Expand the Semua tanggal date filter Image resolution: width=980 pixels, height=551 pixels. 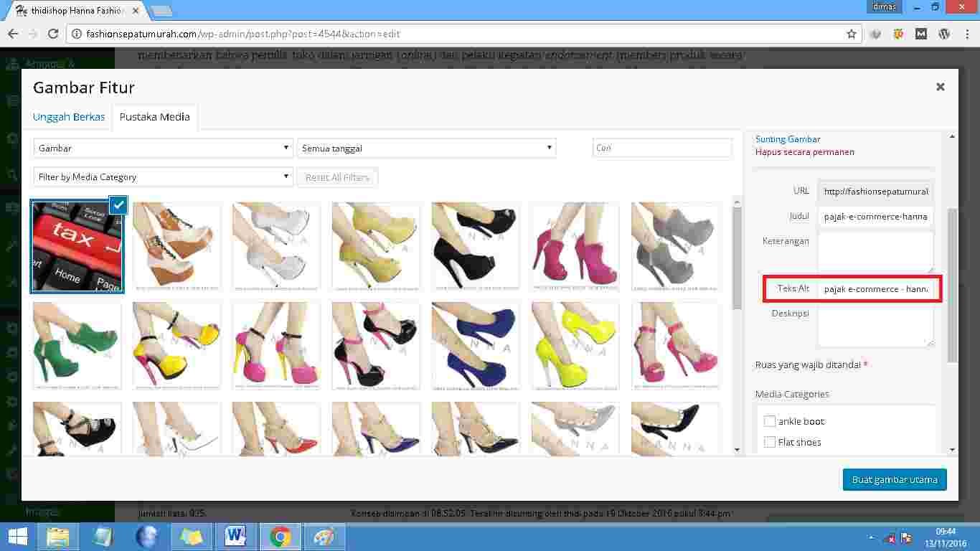[x=426, y=149]
